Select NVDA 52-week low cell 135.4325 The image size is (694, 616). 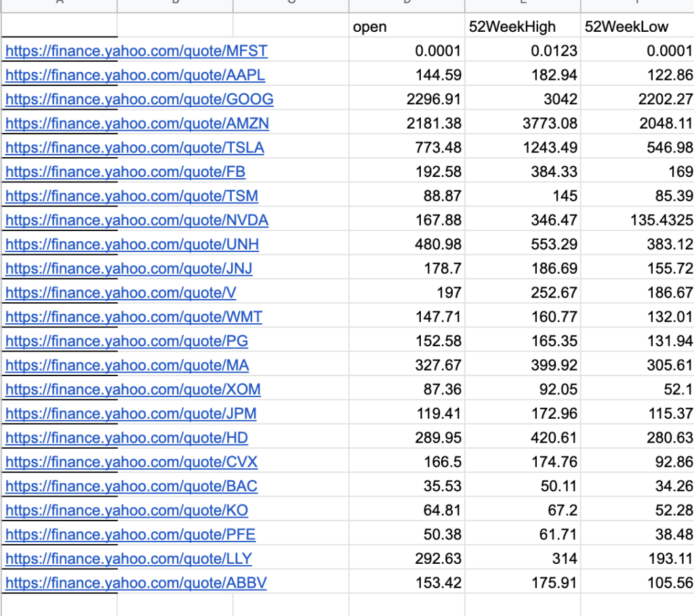point(637,220)
